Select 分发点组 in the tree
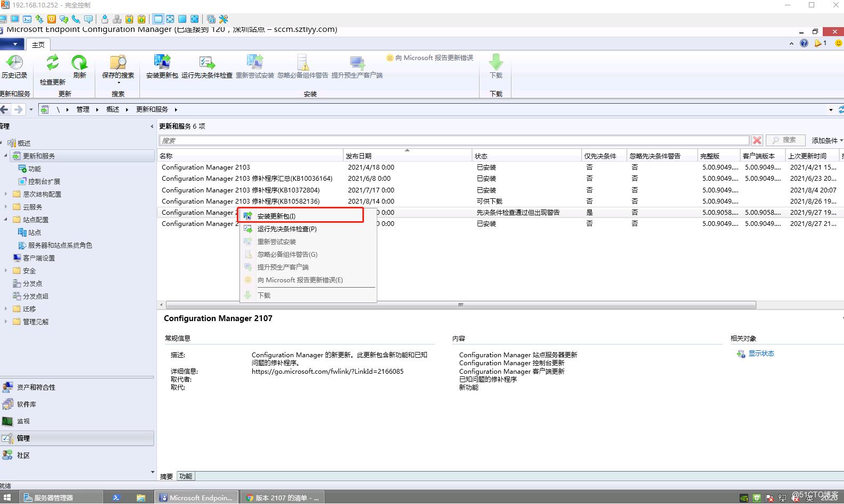The width and height of the screenshot is (844, 504). pos(36,296)
